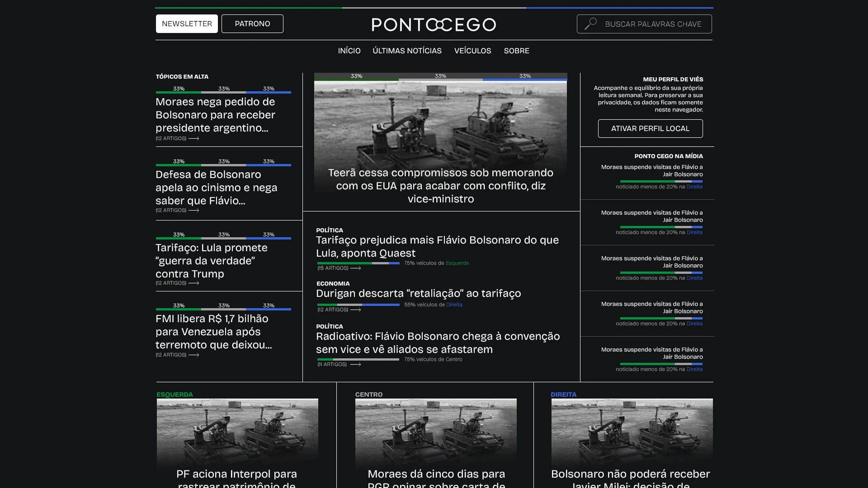Open Sobre navigation item

[517, 51]
